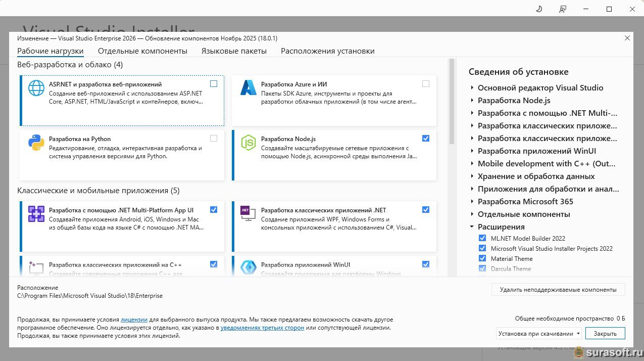Uncheck the C++ desktop development workload
Image resolution: width=644 pixels, height=361 pixels.
coord(214,264)
